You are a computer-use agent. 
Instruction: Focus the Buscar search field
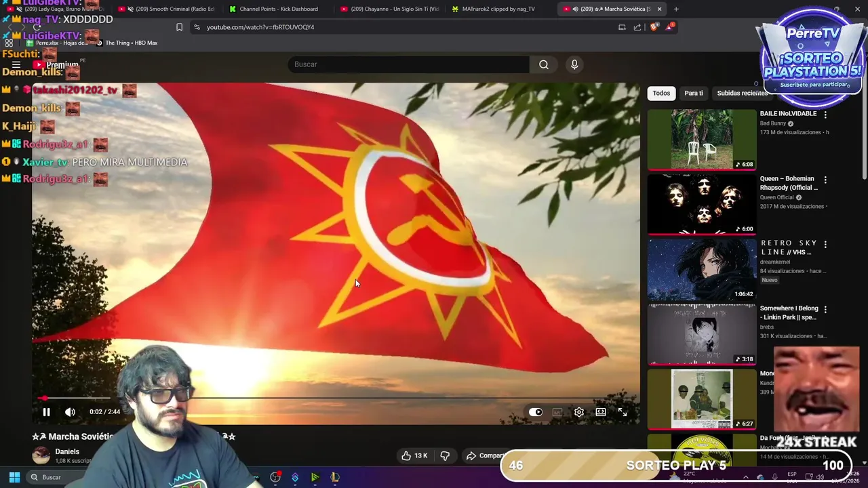(409, 64)
